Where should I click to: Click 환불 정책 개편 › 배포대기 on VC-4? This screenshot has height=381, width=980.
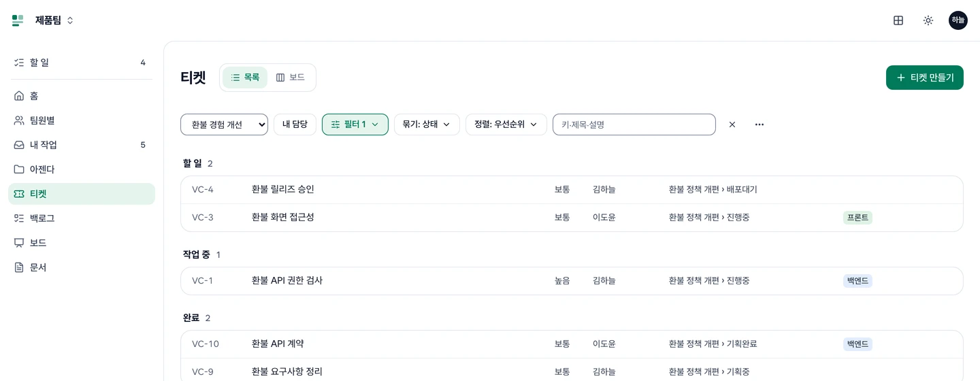713,190
